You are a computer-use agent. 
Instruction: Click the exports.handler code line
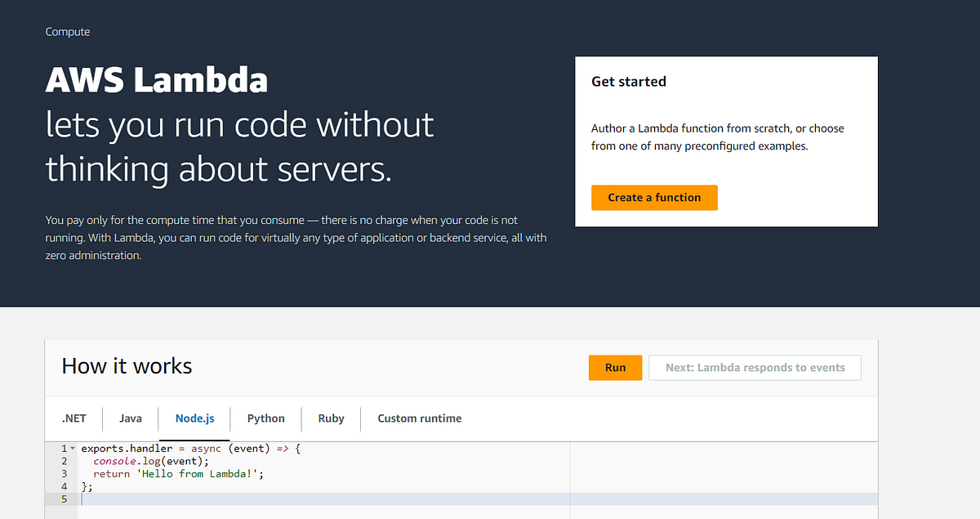192,449
